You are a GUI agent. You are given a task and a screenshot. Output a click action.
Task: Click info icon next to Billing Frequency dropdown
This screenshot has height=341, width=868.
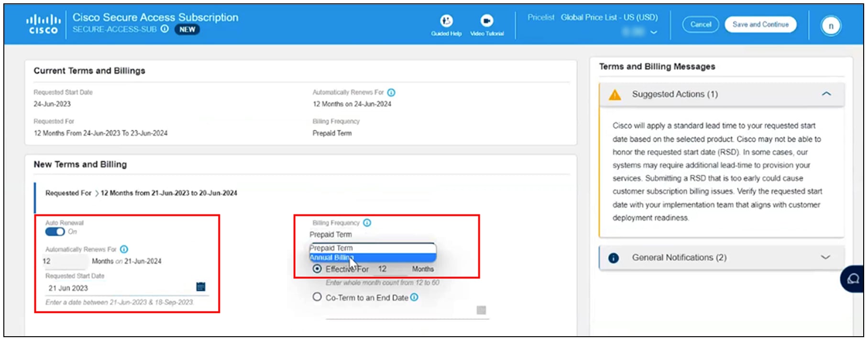(367, 223)
